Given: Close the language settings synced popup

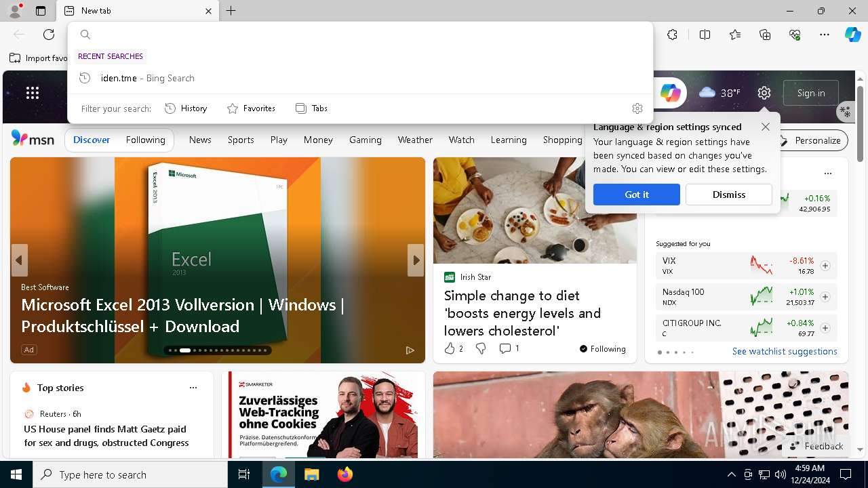Looking at the screenshot, I should (765, 127).
